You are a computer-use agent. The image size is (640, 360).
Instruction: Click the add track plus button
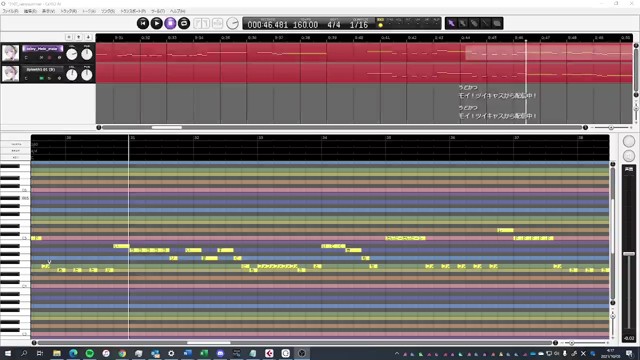coord(69,37)
